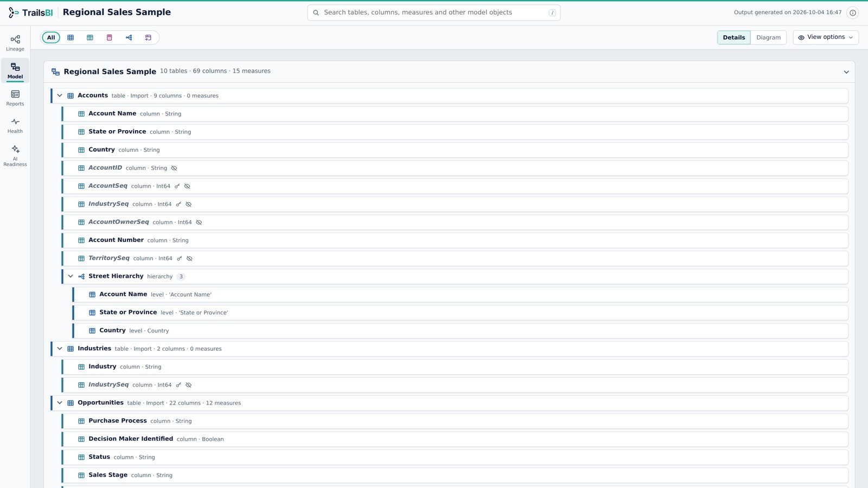This screenshot has height=488, width=868.
Task: Open the Reports section in sidebar
Action: click(15, 98)
